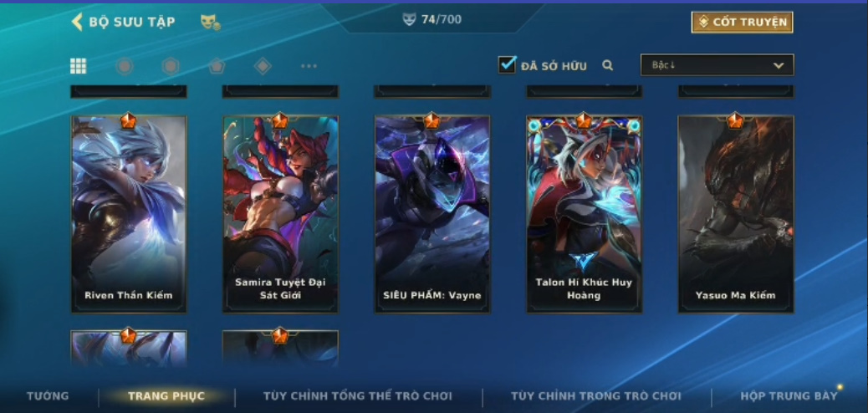868x413 pixels.
Task: View the Talon Hí Khúc Huy Hoàng skin
Action: [584, 214]
